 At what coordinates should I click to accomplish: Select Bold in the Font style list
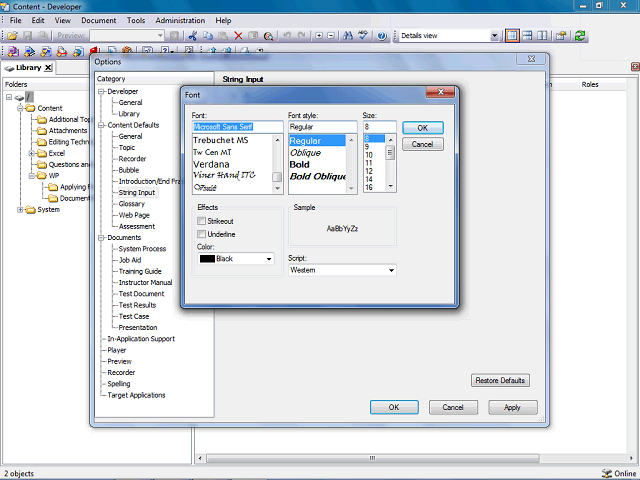(x=300, y=164)
